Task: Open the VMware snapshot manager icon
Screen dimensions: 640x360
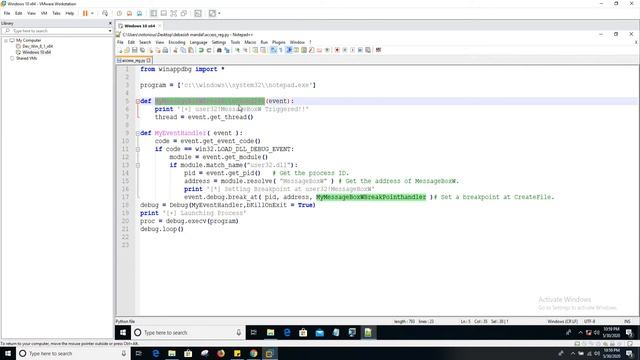Action: (140, 13)
